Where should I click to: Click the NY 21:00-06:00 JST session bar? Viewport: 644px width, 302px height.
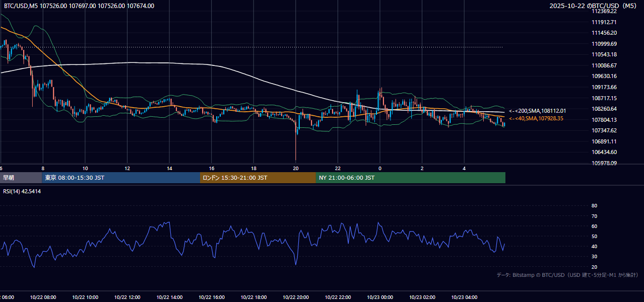tap(410, 178)
